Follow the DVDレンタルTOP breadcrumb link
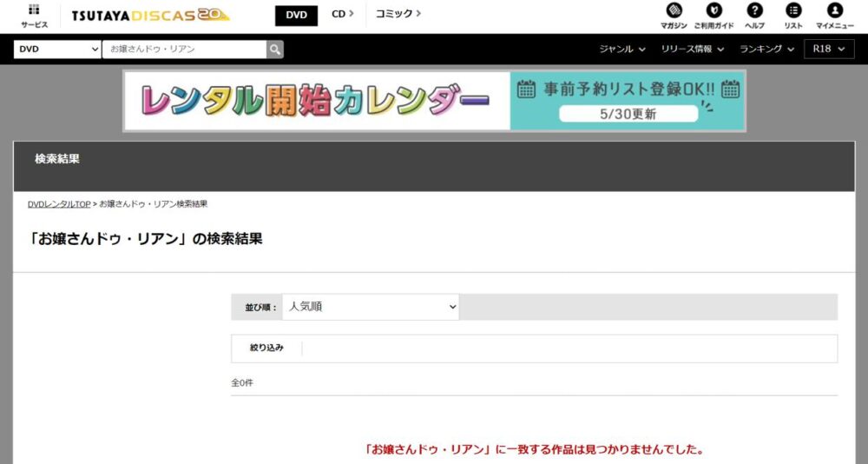Image resolution: width=868 pixels, height=464 pixels. 59,204
